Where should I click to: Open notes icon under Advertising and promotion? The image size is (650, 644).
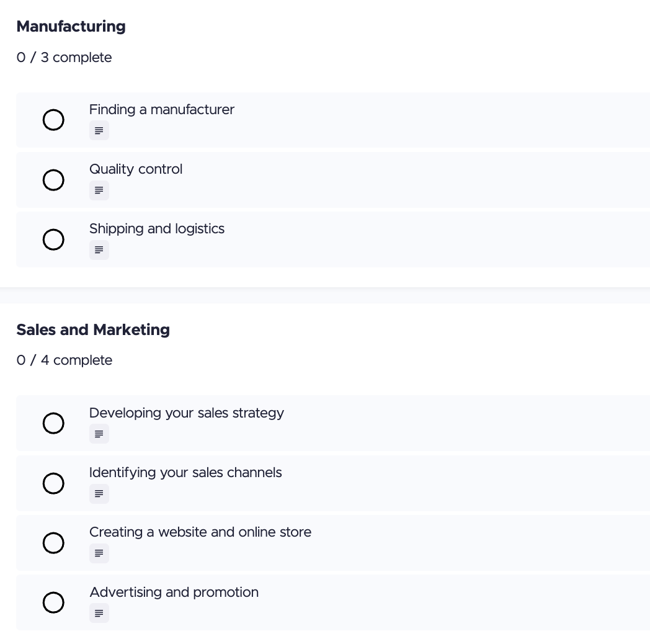tap(99, 613)
